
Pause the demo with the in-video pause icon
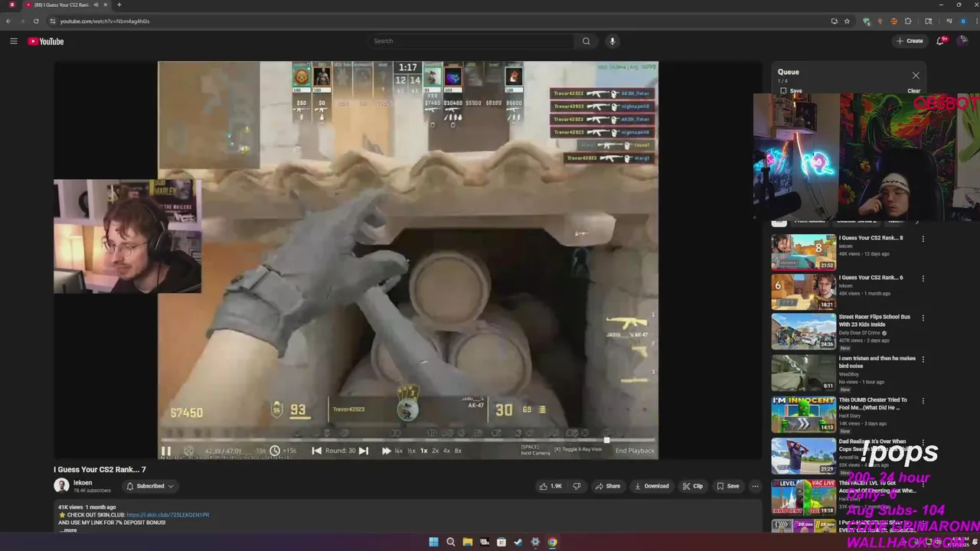click(x=165, y=451)
